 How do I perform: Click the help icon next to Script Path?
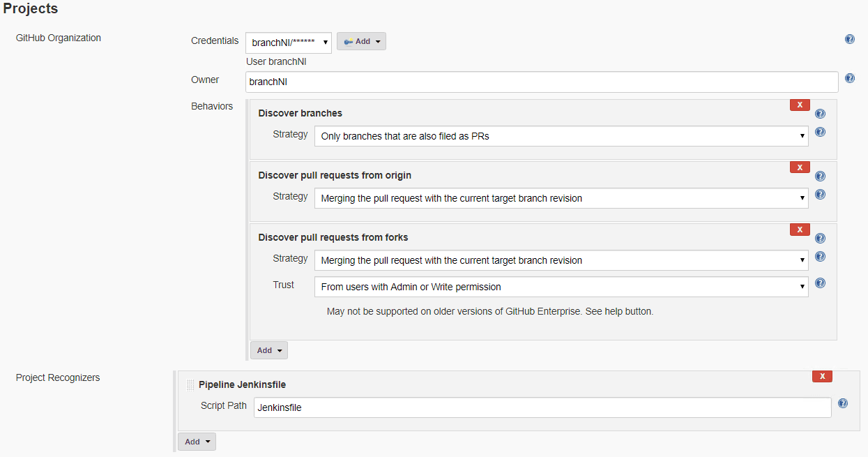(842, 403)
